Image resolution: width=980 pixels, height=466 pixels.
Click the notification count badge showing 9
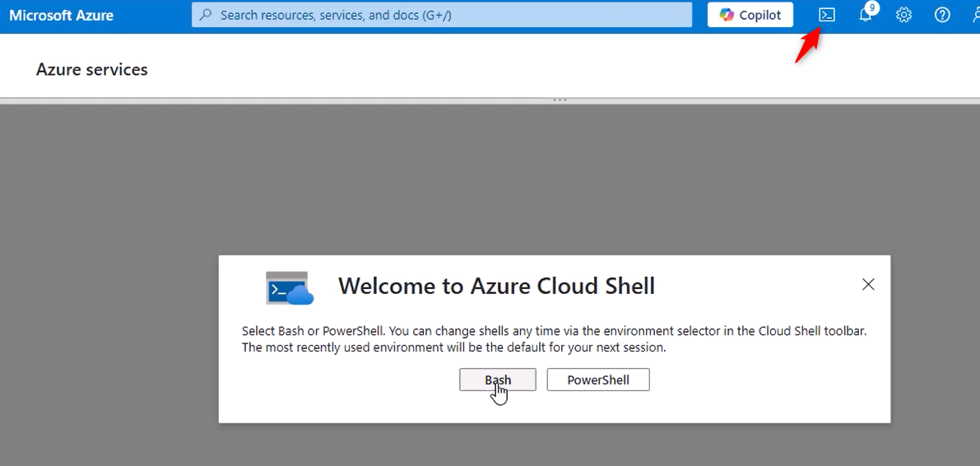tap(872, 8)
